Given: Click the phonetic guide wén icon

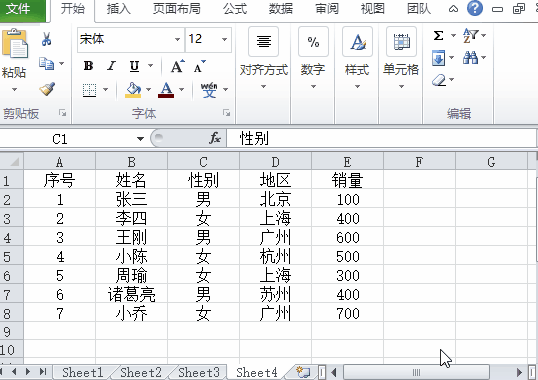Looking at the screenshot, I should pos(209,90).
